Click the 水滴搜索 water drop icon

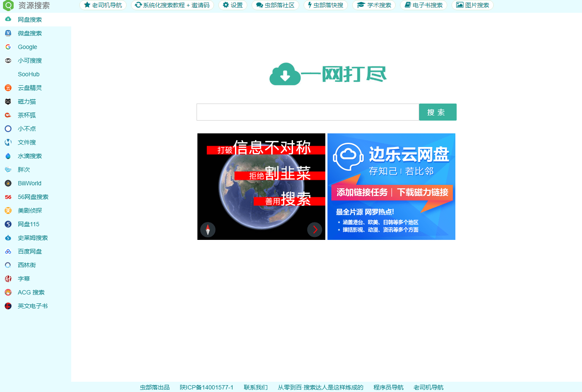click(x=8, y=156)
